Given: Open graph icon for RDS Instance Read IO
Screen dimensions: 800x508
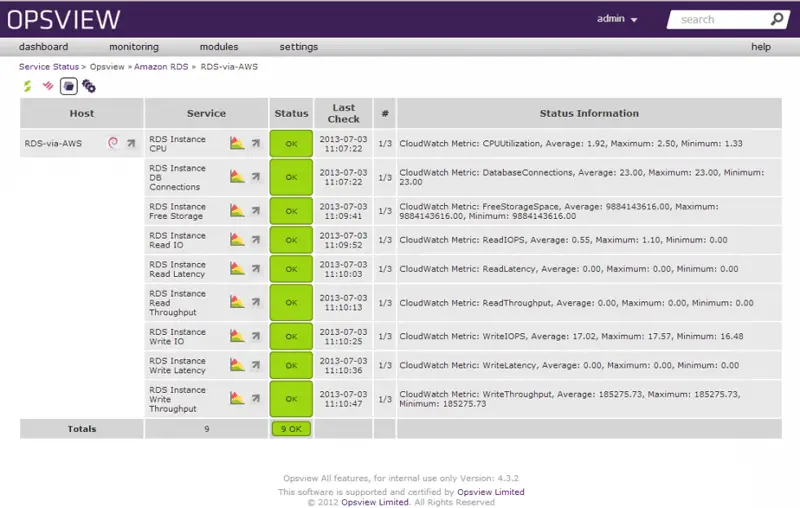Looking at the screenshot, I should [237, 239].
